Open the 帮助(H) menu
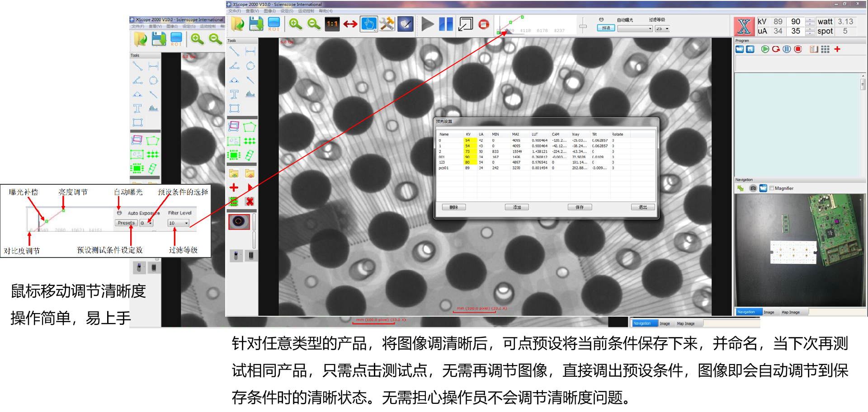Screen dimensions: 868x412 [x=325, y=11]
